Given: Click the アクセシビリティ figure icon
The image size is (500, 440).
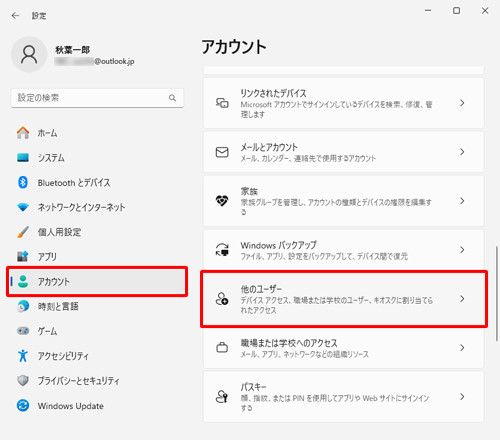Looking at the screenshot, I should point(23,356).
